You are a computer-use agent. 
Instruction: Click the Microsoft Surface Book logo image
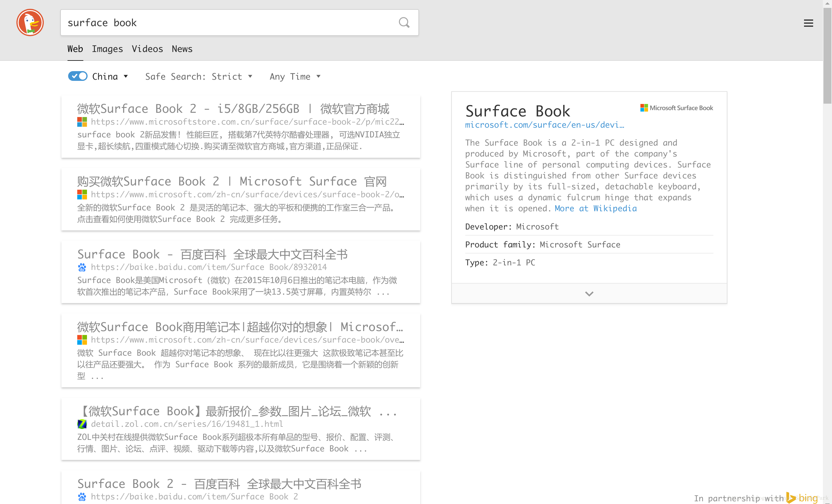point(676,108)
